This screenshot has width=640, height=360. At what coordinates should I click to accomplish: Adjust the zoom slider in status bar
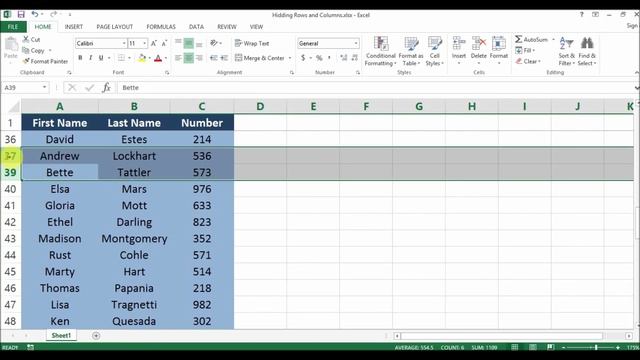(x=596, y=347)
